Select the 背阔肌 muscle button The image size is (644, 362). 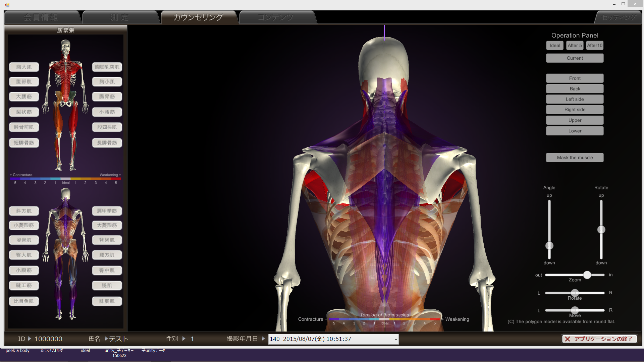coord(107,240)
